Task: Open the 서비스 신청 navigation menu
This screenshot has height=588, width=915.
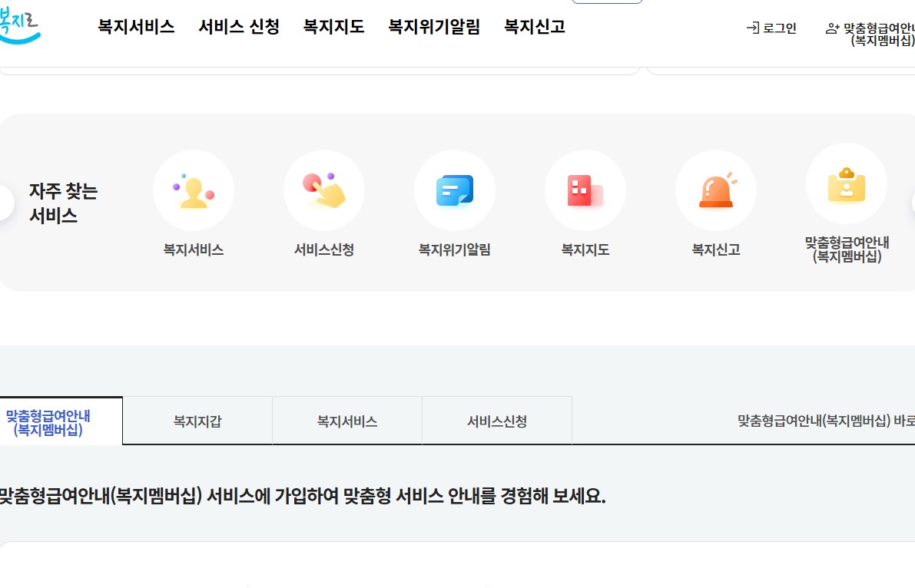Action: 239,27
